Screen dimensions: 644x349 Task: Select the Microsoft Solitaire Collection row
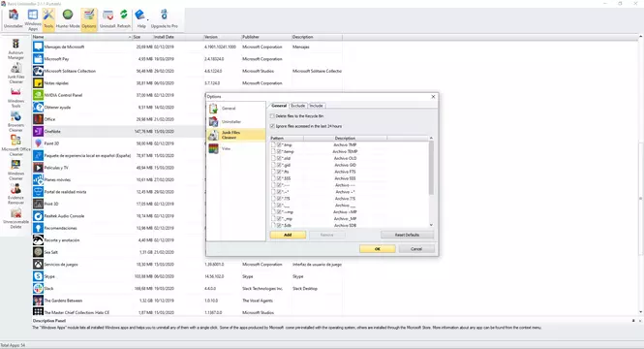pyautogui.click(x=187, y=71)
